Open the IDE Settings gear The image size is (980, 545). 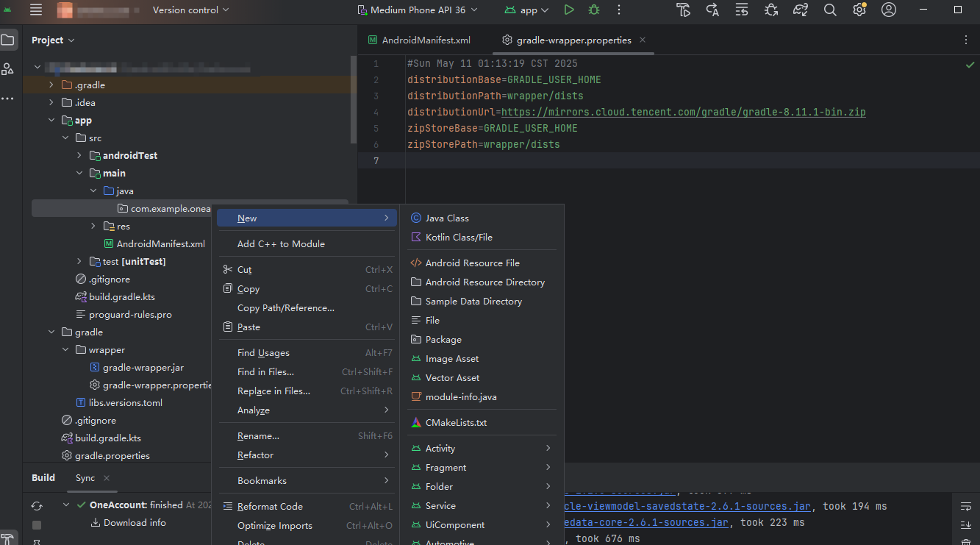[859, 11]
